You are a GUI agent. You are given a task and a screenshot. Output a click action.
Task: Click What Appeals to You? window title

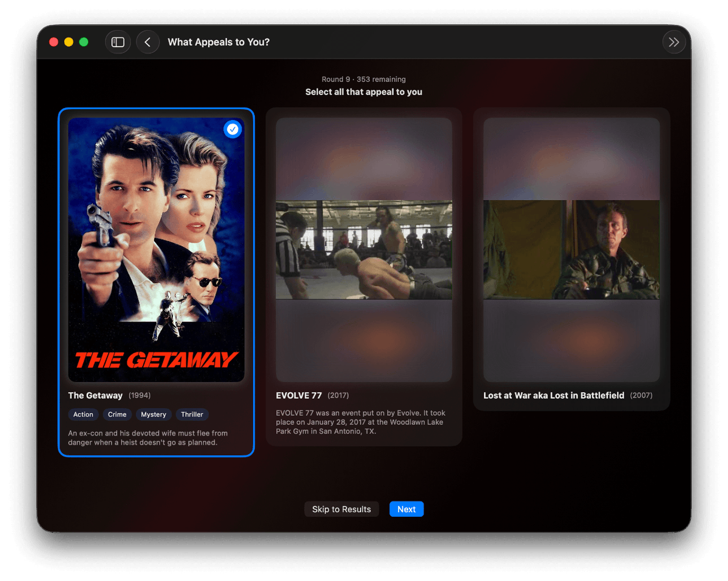pos(218,42)
